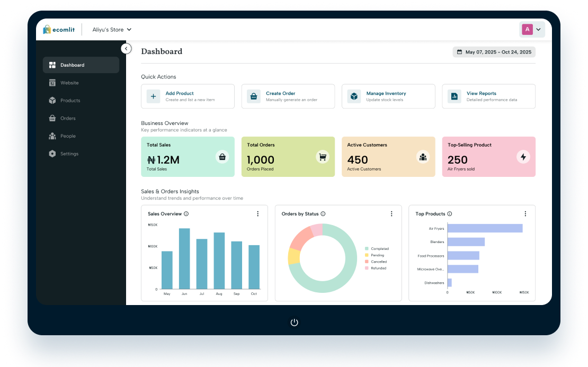The height and width of the screenshot is (367, 588).
Task: Collapse the sidebar with the arrow button
Action: pos(127,49)
